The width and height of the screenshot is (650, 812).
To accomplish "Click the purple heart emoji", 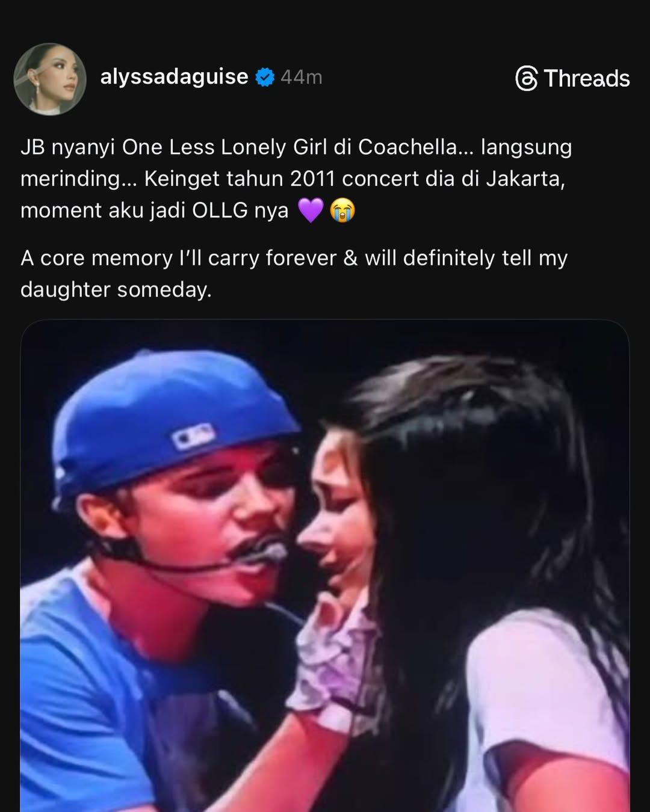I will tap(311, 211).
